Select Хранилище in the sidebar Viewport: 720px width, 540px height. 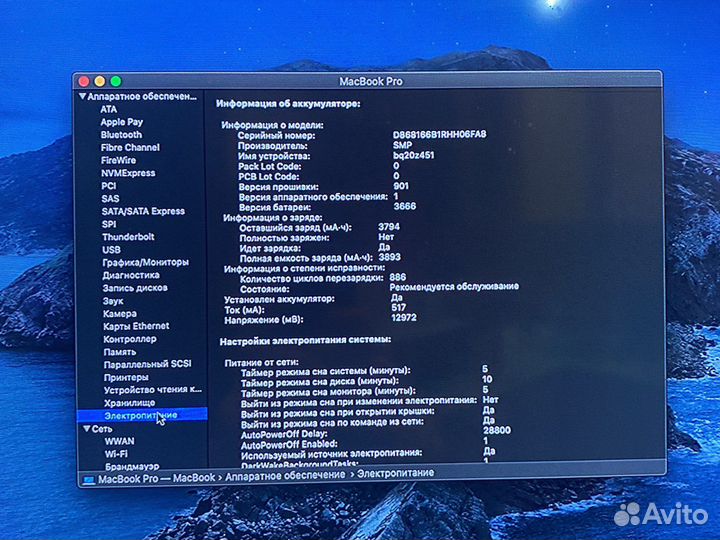tap(129, 403)
